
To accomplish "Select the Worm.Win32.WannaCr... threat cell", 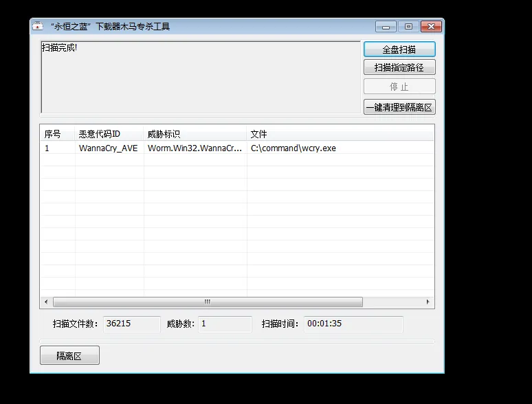I will [195, 148].
